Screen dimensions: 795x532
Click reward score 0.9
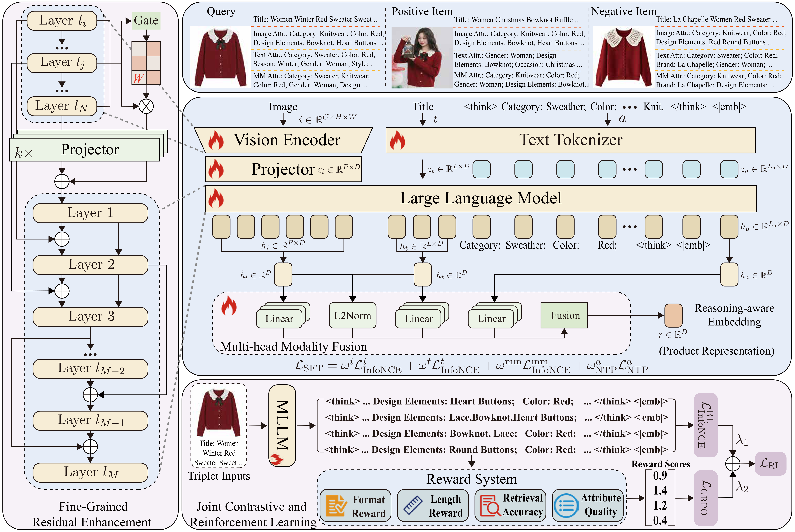660,476
